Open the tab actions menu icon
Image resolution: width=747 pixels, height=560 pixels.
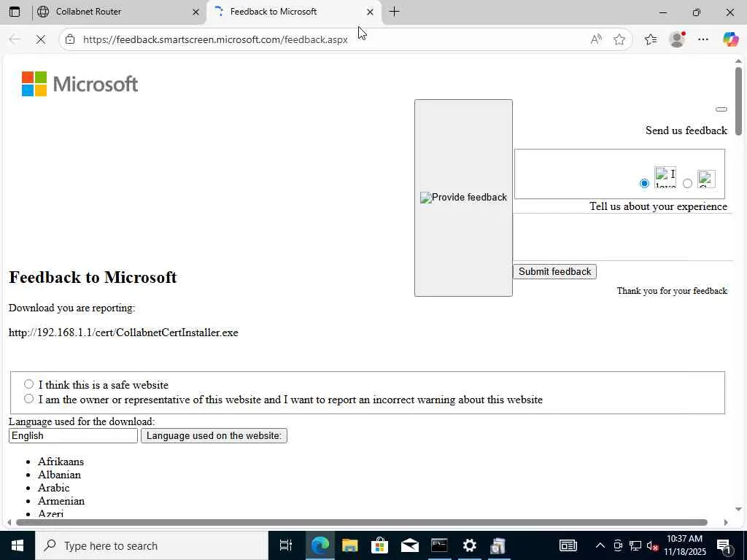click(15, 12)
